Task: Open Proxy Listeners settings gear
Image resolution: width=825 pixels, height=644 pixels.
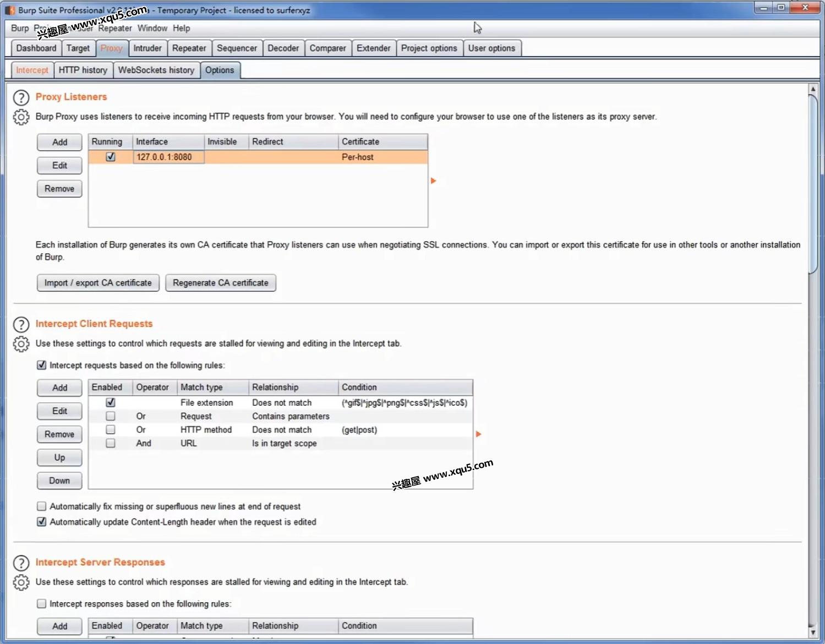Action: click(21, 117)
